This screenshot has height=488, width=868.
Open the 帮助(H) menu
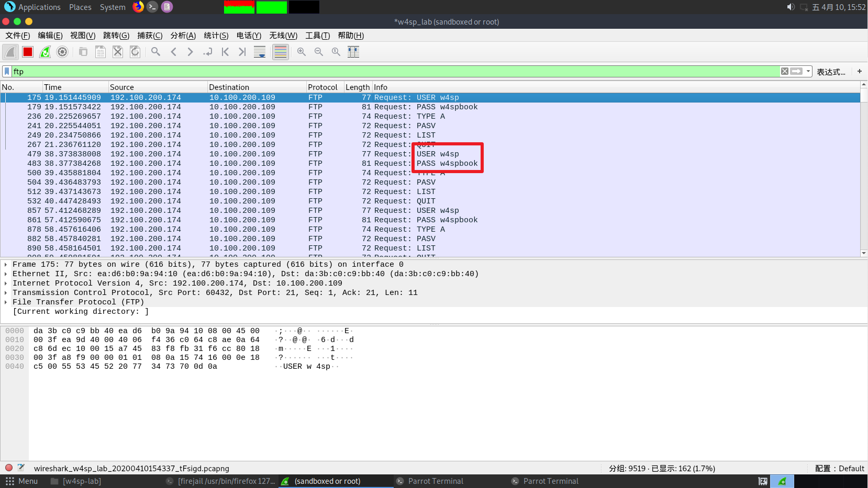click(x=351, y=36)
